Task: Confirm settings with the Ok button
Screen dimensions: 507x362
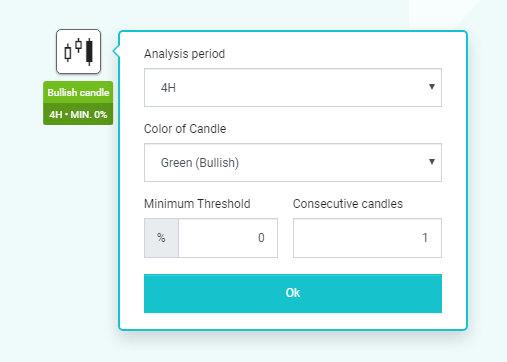Action: tap(293, 293)
